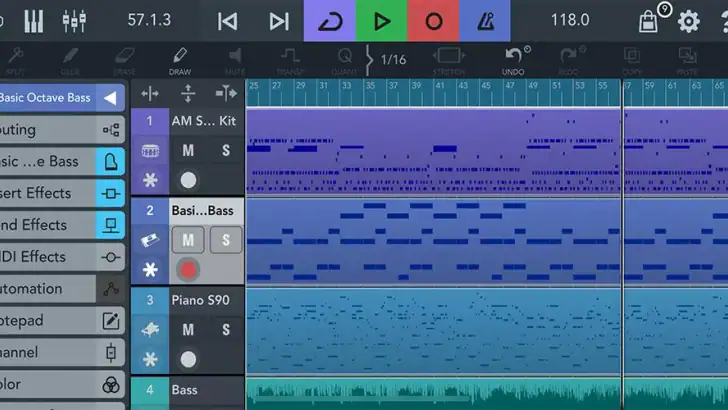The image size is (728, 410).
Task: Copy the selected events
Action: point(632,61)
